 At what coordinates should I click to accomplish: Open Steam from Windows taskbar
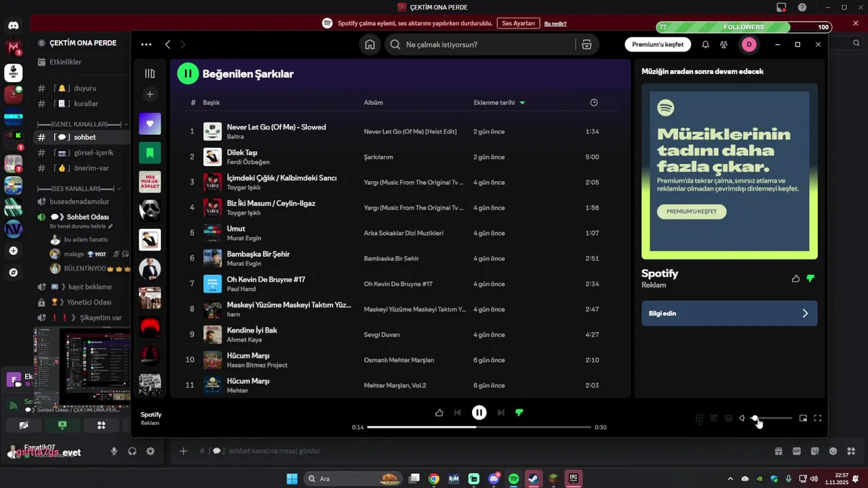click(534, 479)
